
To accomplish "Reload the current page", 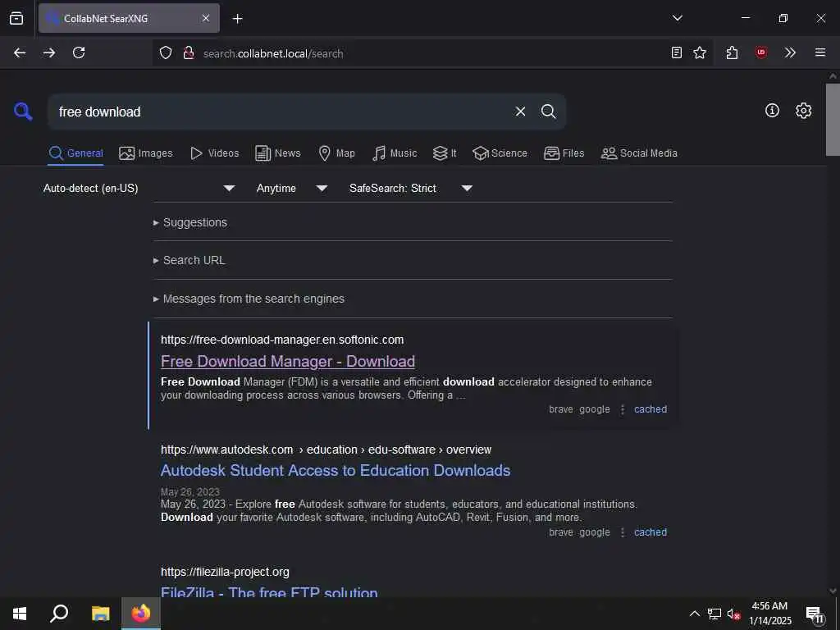I will pyautogui.click(x=79, y=52).
